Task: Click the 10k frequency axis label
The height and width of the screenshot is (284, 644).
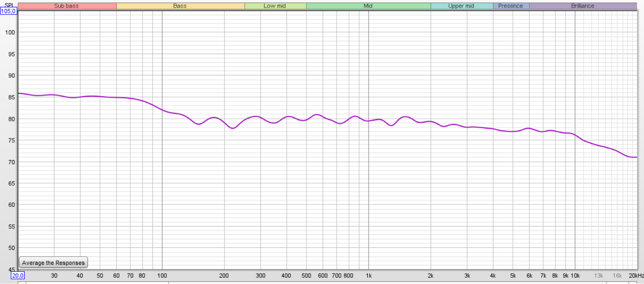Action: (575, 275)
